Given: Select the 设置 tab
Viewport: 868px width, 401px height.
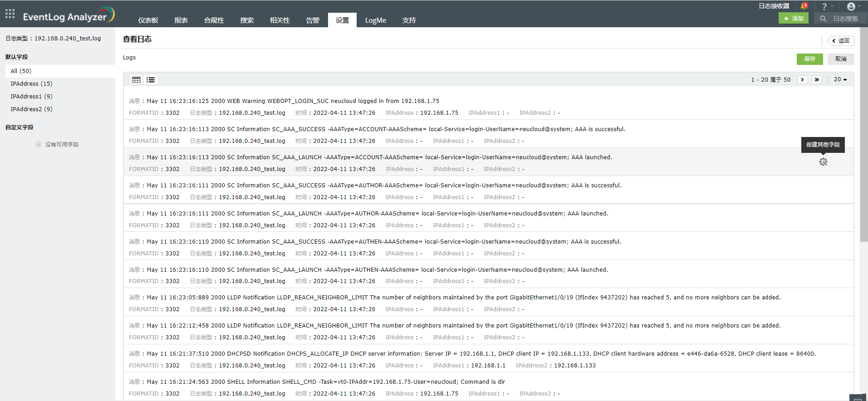Looking at the screenshot, I should click(342, 20).
